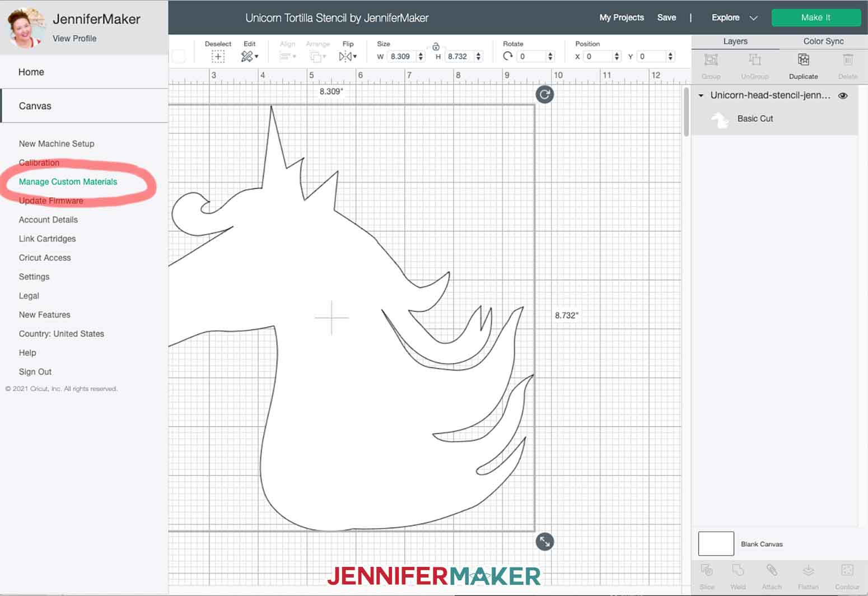Image resolution: width=868 pixels, height=596 pixels.
Task: Collapse the Unicorn-head-stencil layer group
Action: [701, 96]
